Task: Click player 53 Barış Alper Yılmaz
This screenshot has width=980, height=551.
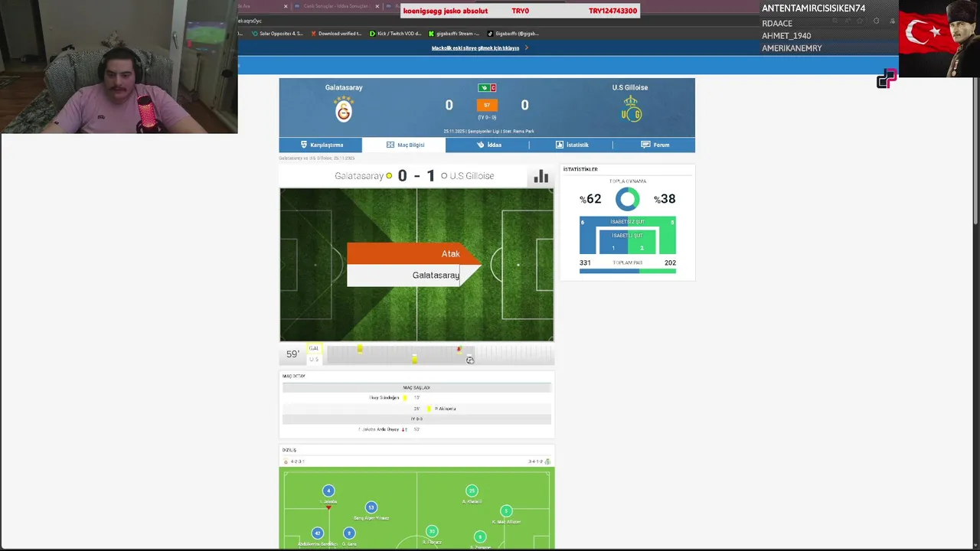Action: [371, 507]
